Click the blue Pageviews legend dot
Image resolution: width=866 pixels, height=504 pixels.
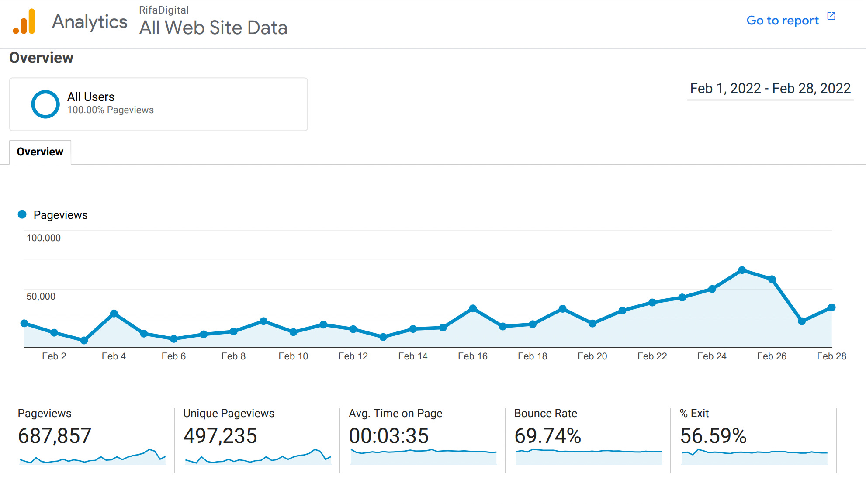tap(22, 214)
